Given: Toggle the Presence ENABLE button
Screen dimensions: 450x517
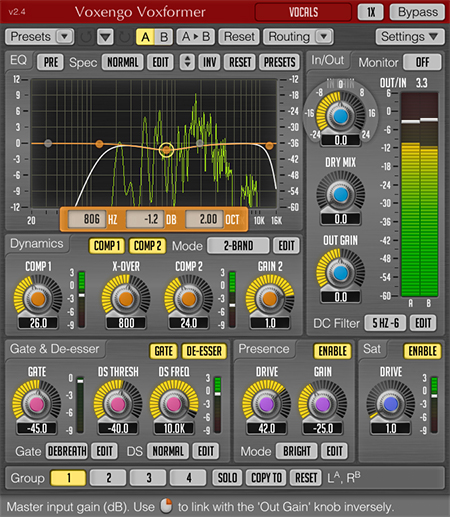Looking at the screenshot, I should tap(332, 351).
